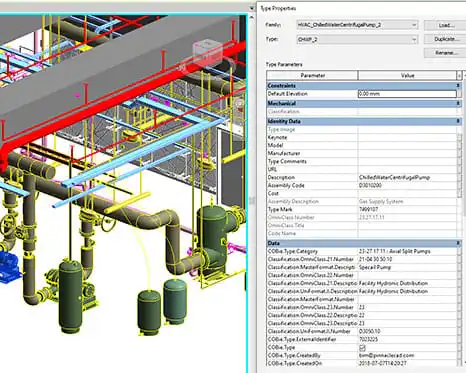
Task: Collapse the Constraints group
Action: point(458,86)
